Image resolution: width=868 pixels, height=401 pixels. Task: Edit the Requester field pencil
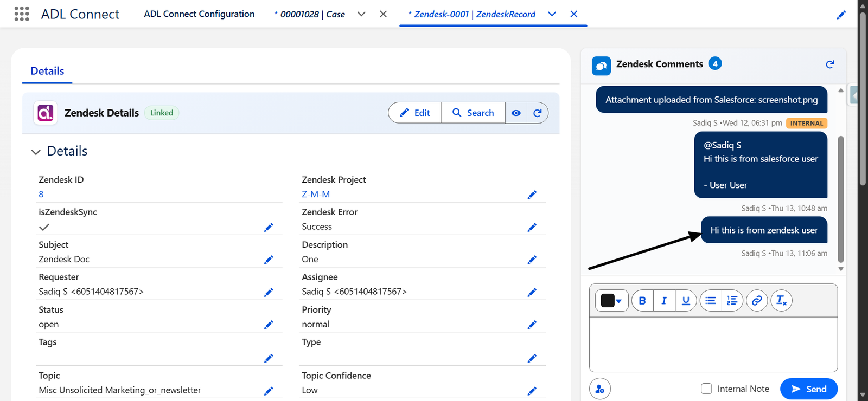click(268, 293)
